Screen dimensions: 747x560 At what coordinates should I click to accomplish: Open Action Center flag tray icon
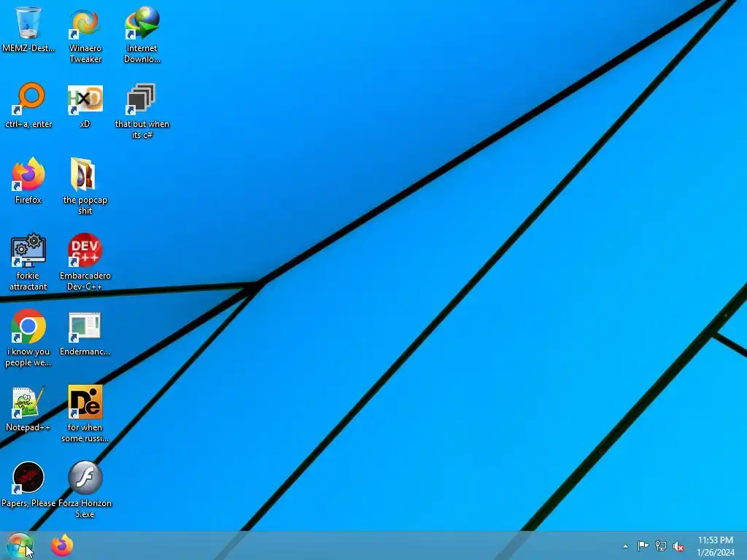pyautogui.click(x=643, y=545)
